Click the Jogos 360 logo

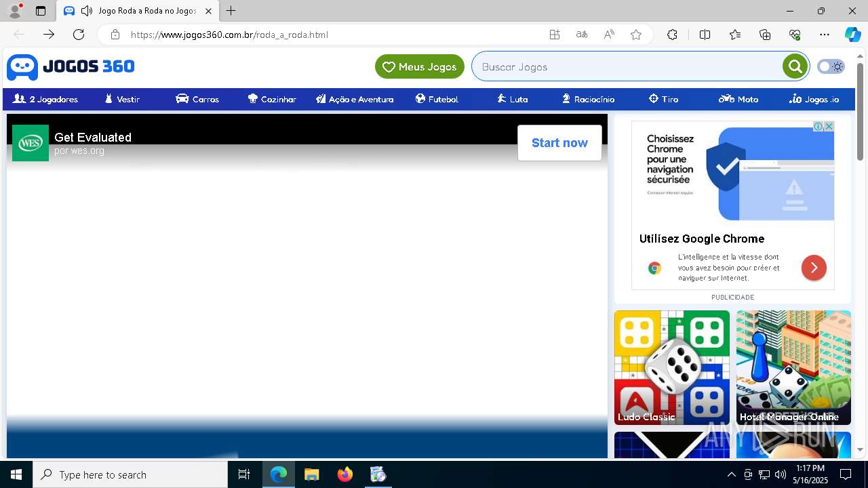71,66
